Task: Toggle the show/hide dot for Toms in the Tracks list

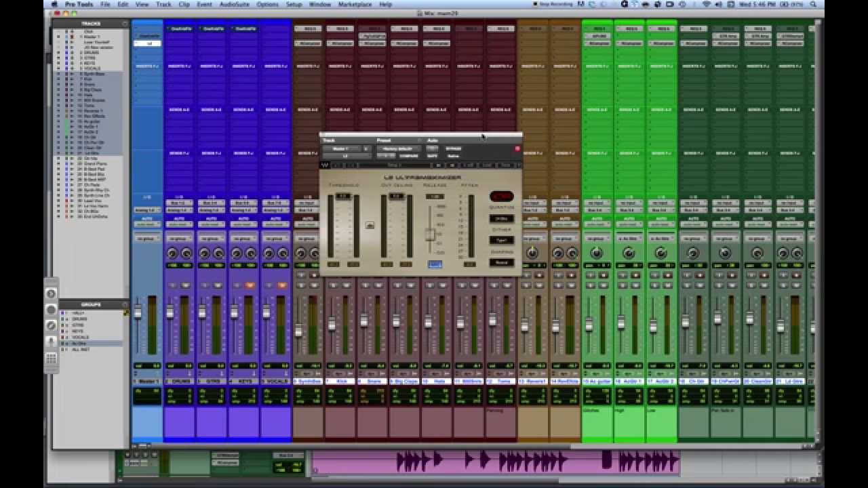Action: 58,106
